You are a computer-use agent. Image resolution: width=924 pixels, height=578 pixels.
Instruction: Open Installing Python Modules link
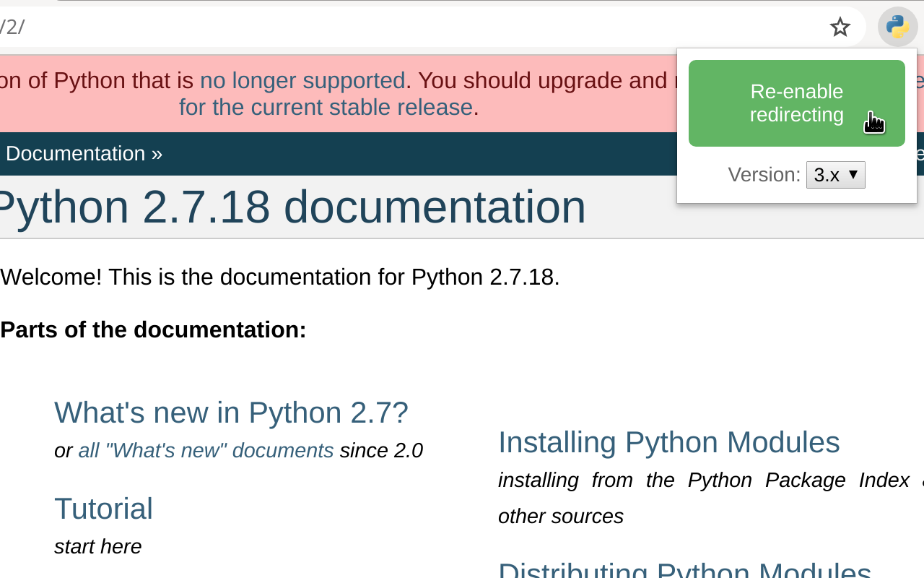click(x=669, y=442)
